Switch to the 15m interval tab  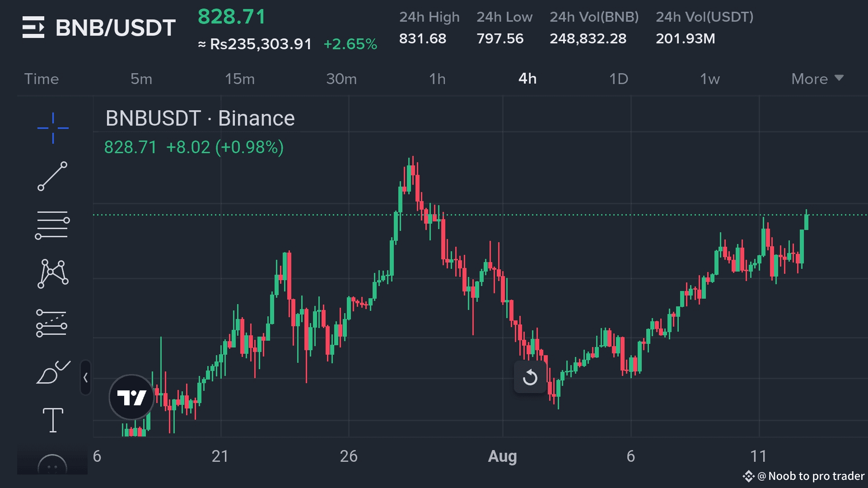pos(240,79)
